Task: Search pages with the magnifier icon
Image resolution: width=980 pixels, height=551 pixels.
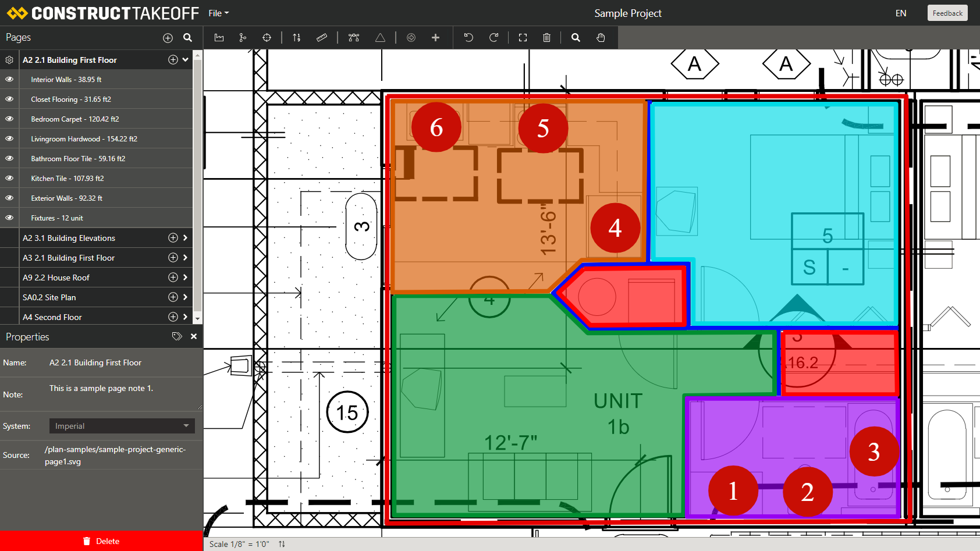Action: click(x=187, y=37)
